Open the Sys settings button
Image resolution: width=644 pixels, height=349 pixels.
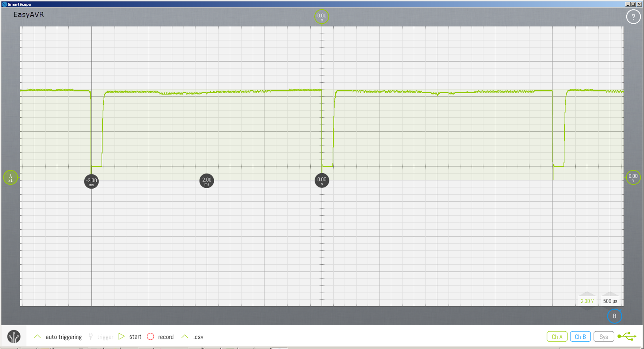[604, 337]
